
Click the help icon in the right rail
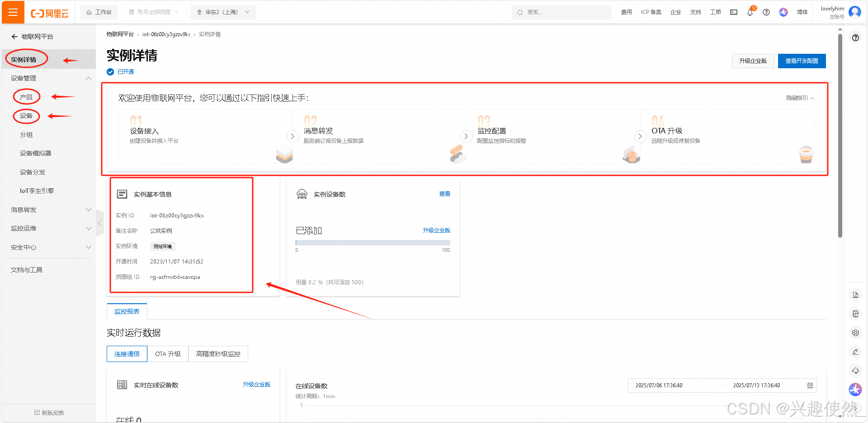point(855,38)
